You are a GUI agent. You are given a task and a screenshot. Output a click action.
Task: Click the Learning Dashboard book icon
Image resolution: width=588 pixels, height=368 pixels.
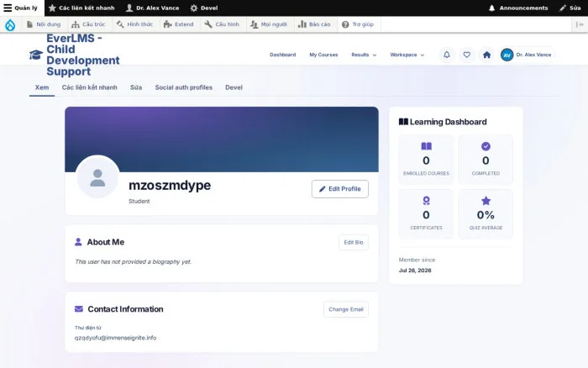(x=403, y=122)
